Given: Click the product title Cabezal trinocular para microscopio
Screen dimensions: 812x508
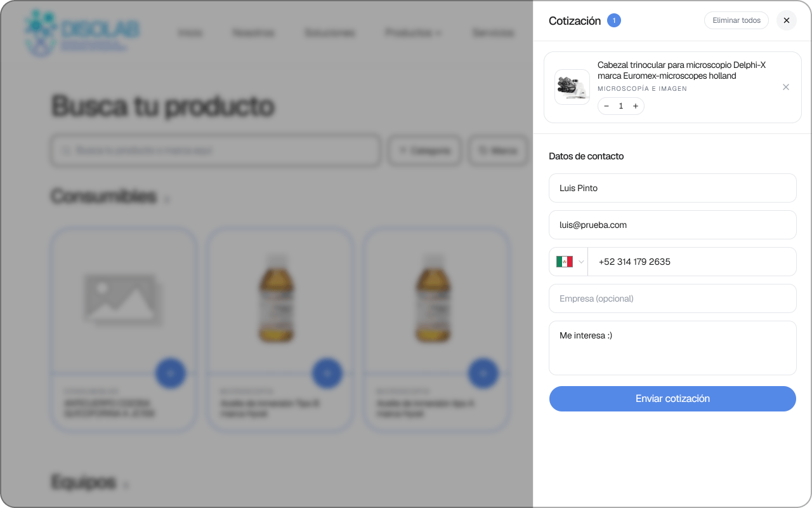Looking at the screenshot, I should [682, 70].
